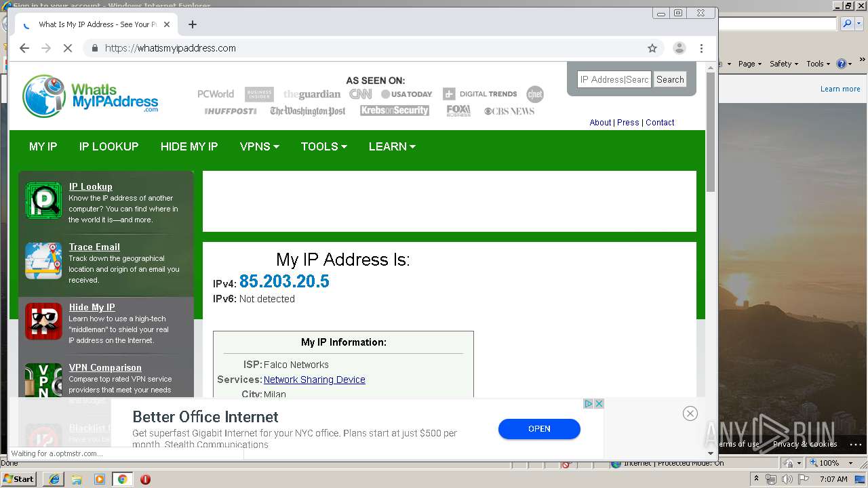Open the IE Tools dropdown menu
Image resolution: width=868 pixels, height=488 pixels.
click(818, 64)
